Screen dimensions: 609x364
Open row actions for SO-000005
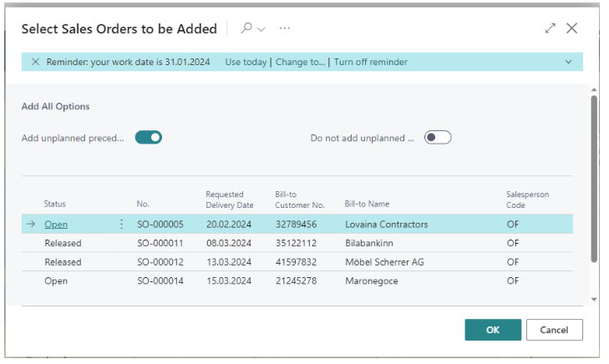122,224
